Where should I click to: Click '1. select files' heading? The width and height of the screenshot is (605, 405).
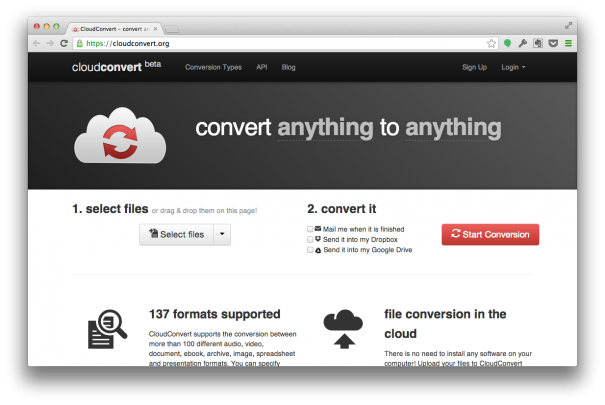110,209
